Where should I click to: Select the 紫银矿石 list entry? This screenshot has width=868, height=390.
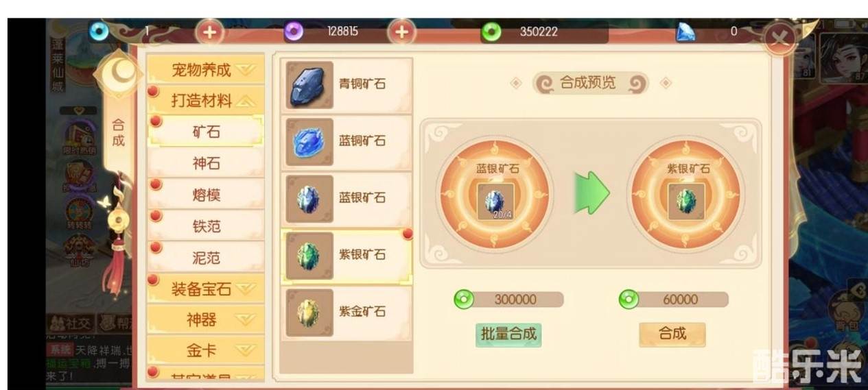pos(347,256)
